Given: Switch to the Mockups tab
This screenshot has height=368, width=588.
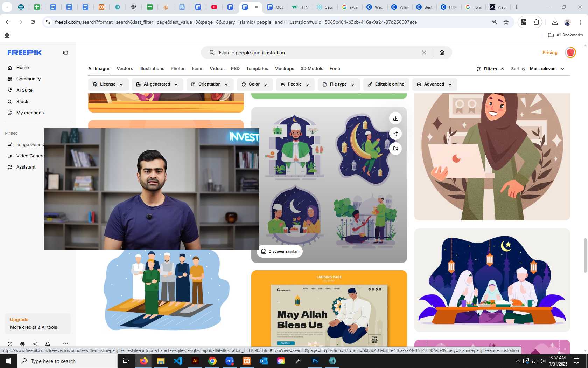Looking at the screenshot, I should [x=284, y=69].
